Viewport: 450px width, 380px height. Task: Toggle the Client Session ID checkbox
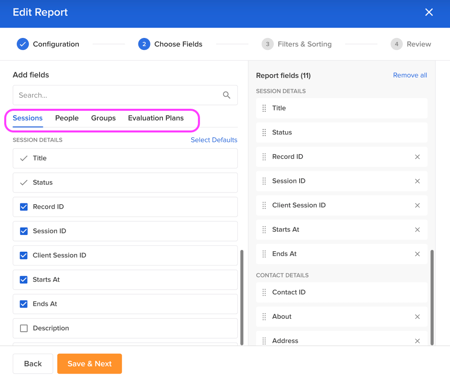coord(24,255)
